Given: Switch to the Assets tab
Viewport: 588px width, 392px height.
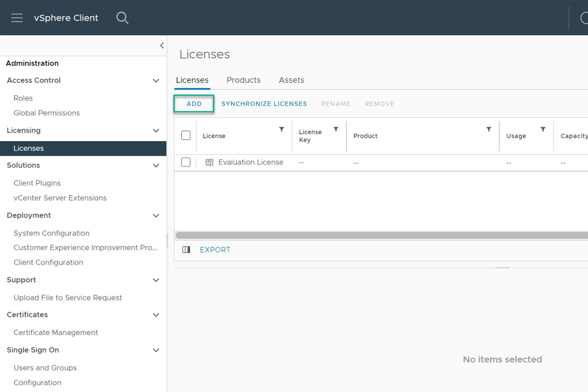Looking at the screenshot, I should 291,80.
